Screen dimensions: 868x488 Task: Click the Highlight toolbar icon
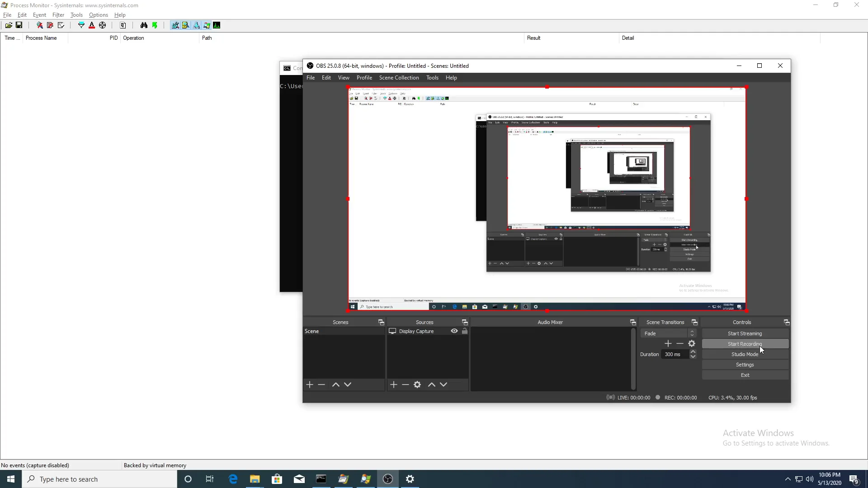(x=92, y=25)
